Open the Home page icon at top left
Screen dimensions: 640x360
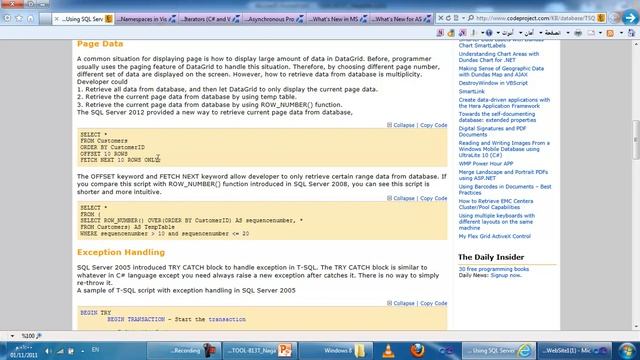pos(31,18)
